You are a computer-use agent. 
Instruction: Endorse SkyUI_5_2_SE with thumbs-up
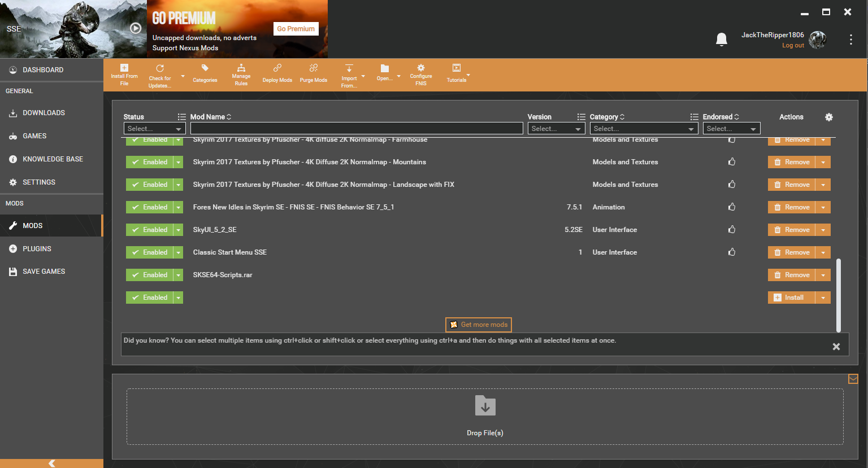click(732, 229)
